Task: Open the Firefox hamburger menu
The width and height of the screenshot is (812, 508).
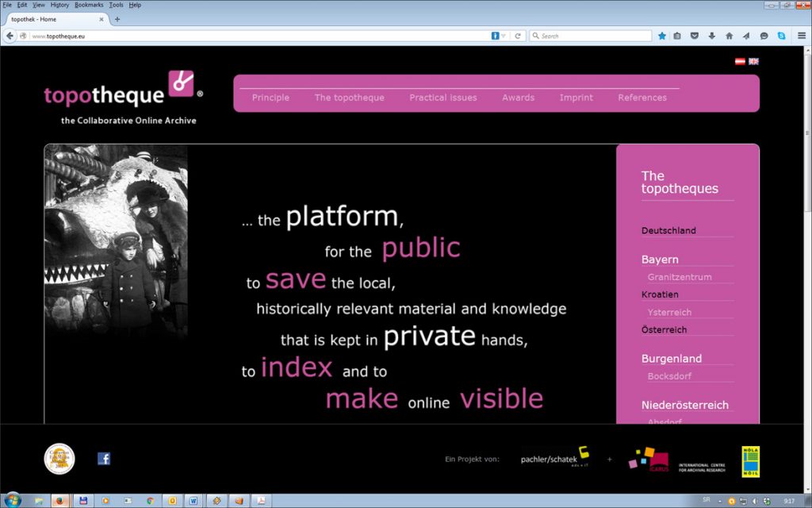Action: point(802,36)
